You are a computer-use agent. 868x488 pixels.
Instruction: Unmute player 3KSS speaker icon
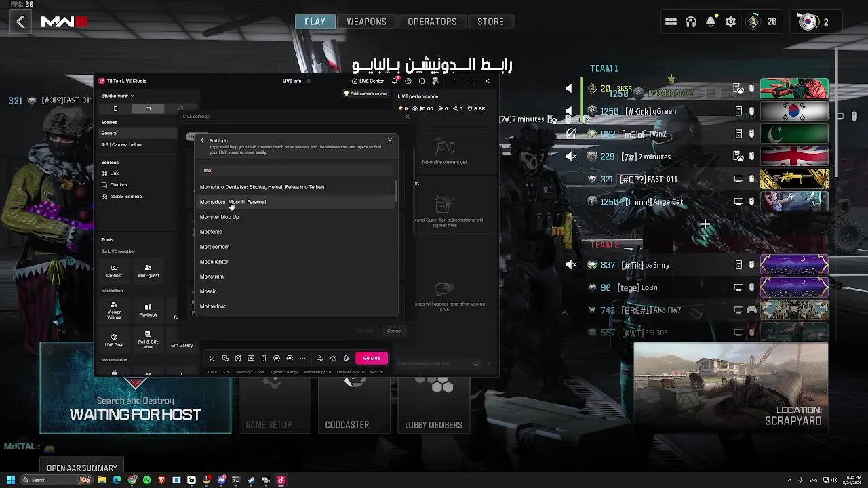tap(569, 88)
